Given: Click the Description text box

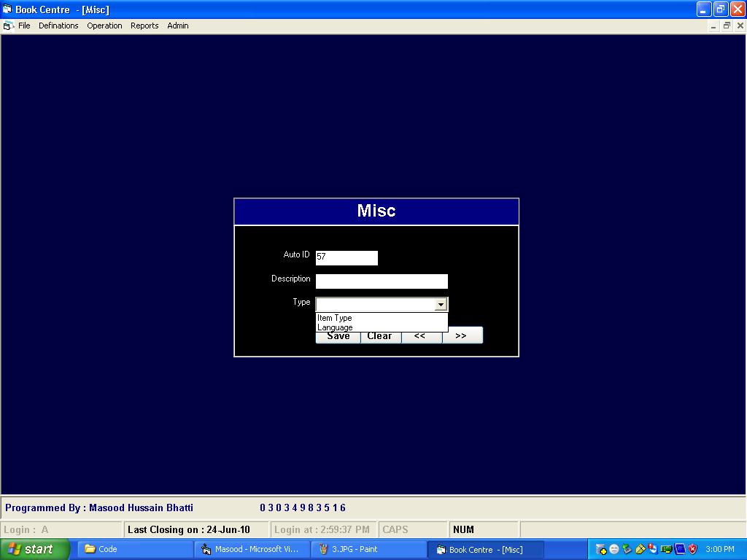Looking at the screenshot, I should tap(382, 281).
